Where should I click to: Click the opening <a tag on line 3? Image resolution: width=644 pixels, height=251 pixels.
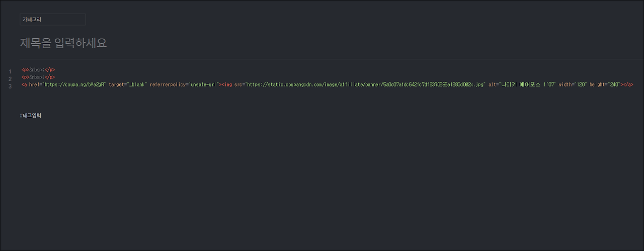[x=24, y=85]
